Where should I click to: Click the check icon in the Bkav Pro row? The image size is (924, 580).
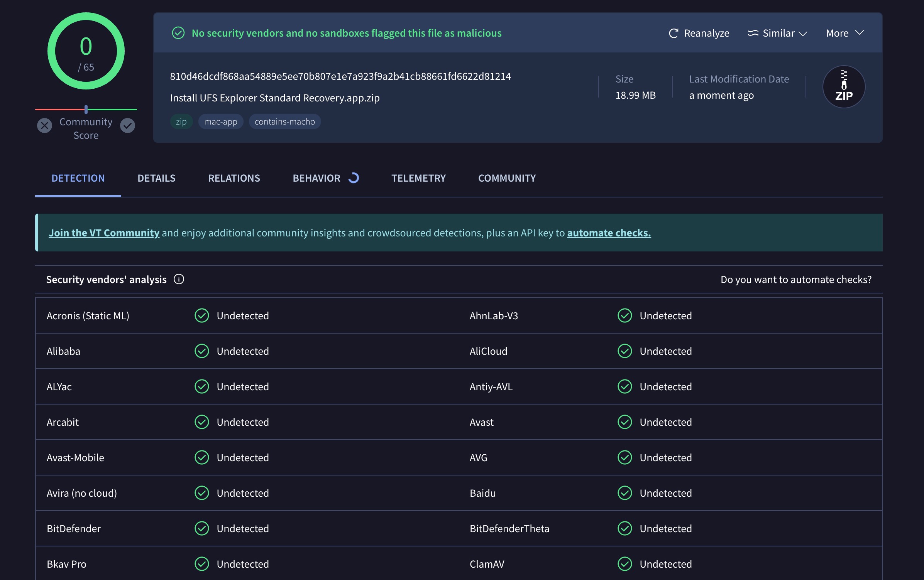[x=201, y=564]
